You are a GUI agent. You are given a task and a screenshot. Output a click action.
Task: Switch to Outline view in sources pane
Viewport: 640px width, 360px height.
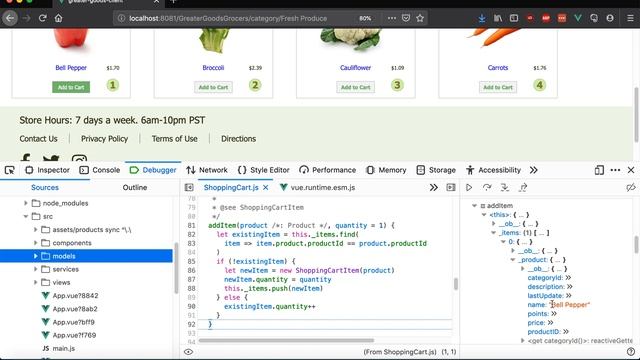[135, 187]
